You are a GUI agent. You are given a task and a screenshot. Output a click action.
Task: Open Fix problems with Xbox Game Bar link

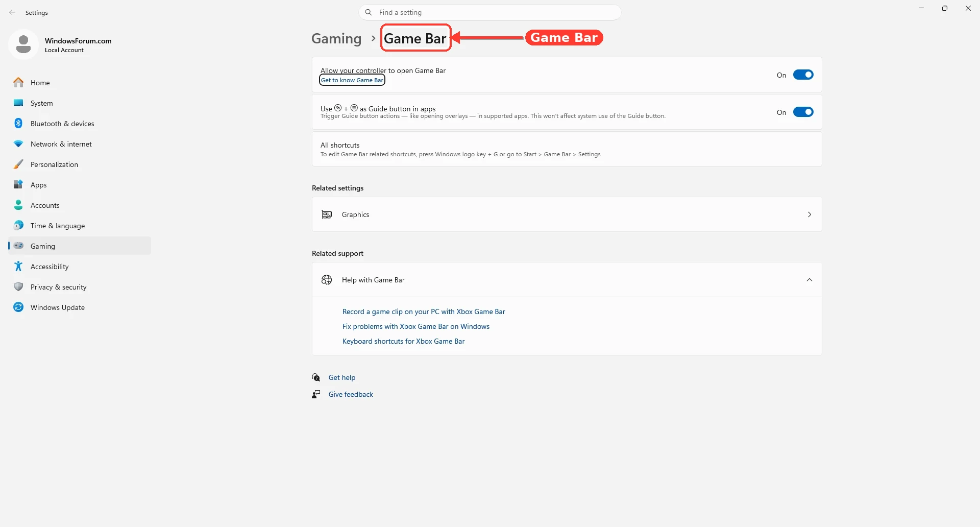(x=416, y=326)
